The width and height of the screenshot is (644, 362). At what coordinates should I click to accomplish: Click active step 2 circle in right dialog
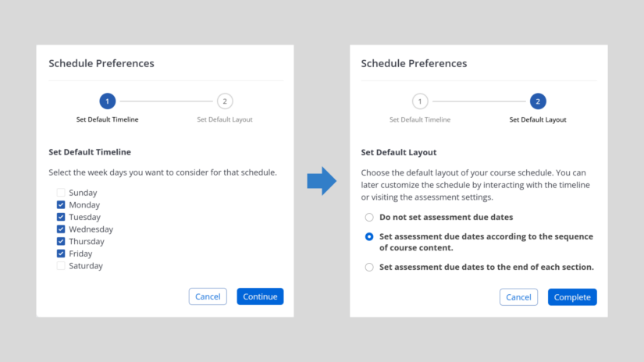tap(538, 101)
